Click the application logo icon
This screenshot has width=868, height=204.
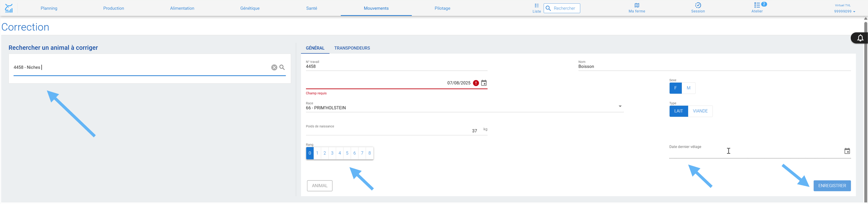[9, 8]
